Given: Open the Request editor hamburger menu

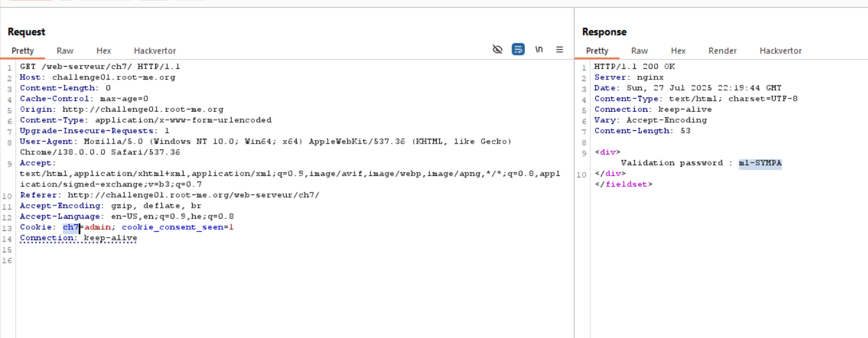Looking at the screenshot, I should 559,50.
